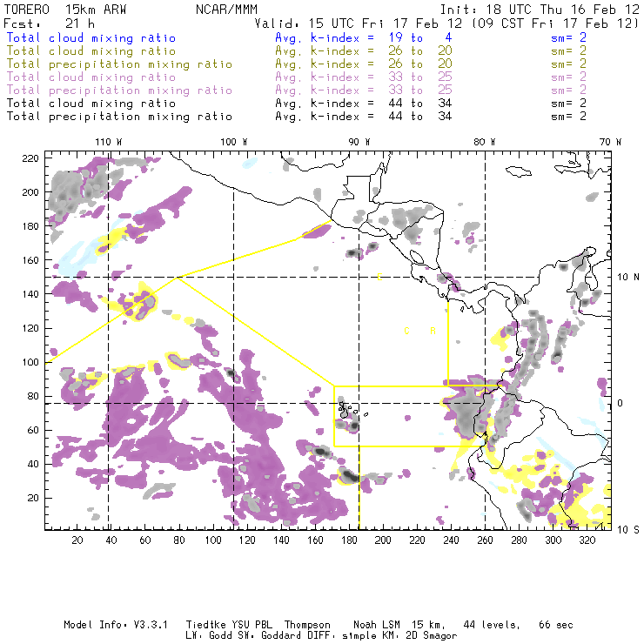644x644 pixels.
Task: Click the 'NCAR/MMM' header text
Action: [226, 10]
